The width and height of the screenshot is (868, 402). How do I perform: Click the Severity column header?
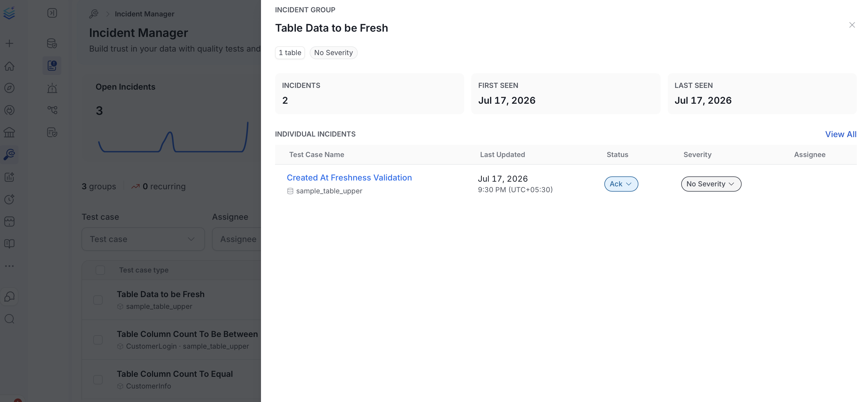(x=697, y=154)
